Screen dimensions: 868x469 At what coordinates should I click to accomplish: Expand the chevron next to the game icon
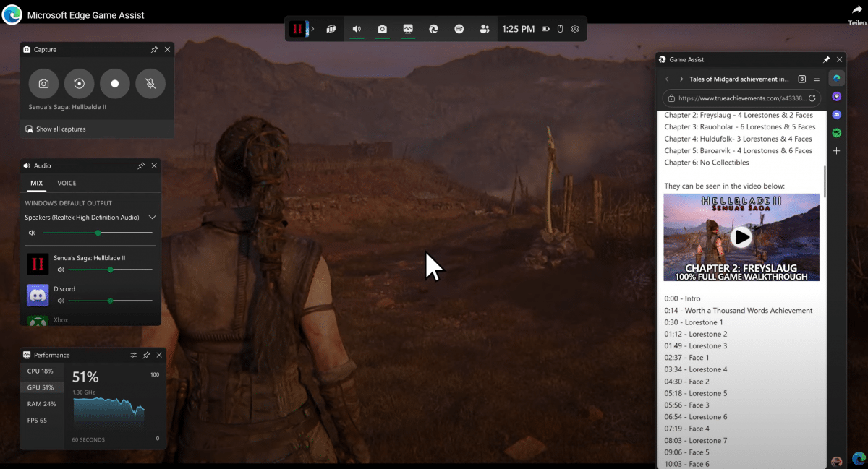point(313,29)
